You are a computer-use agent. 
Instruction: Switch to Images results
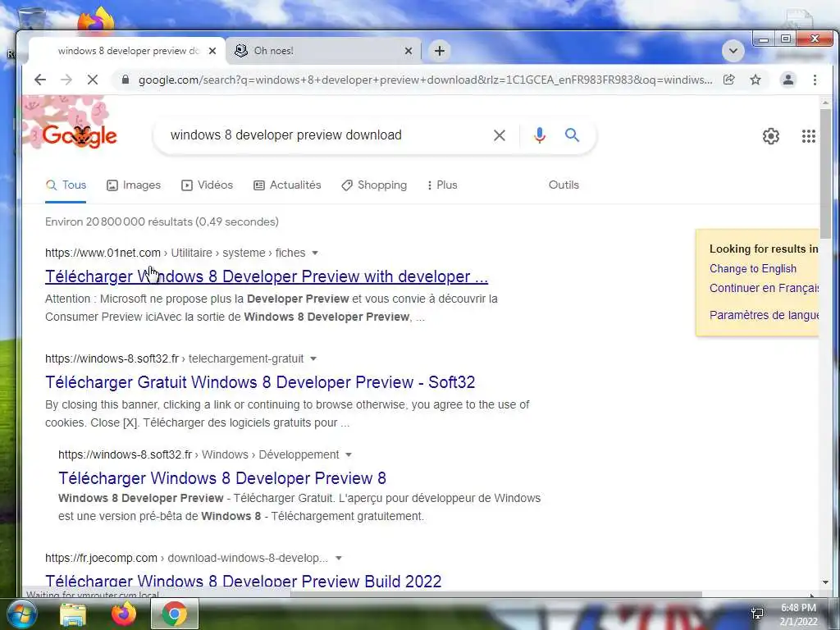tap(134, 185)
